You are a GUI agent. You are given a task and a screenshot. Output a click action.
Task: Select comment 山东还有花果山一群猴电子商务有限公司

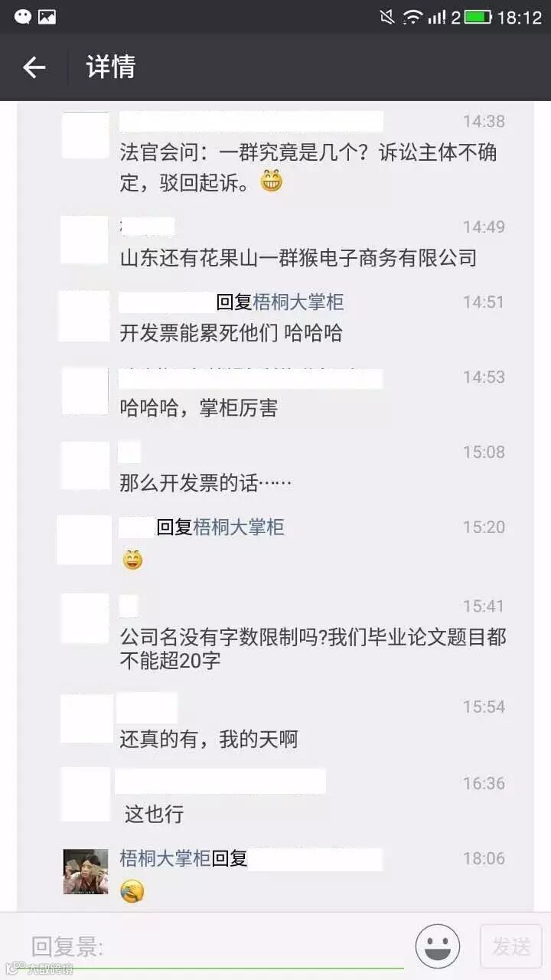[x=298, y=258]
